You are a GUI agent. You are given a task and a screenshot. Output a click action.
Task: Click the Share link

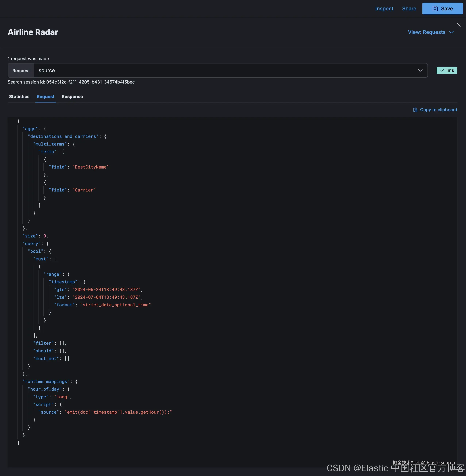pyautogui.click(x=409, y=9)
